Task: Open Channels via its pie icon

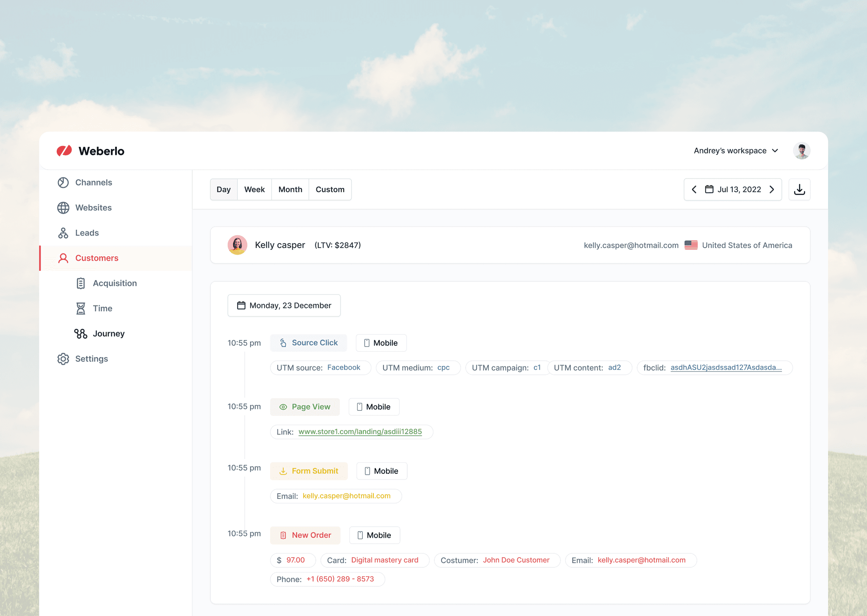Action: coord(63,182)
